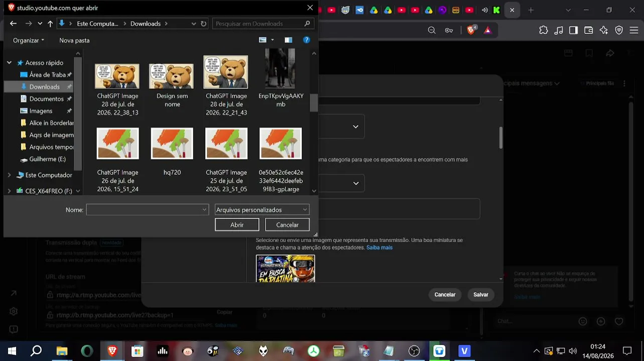
Task: Click the Abrir button
Action: click(x=237, y=225)
